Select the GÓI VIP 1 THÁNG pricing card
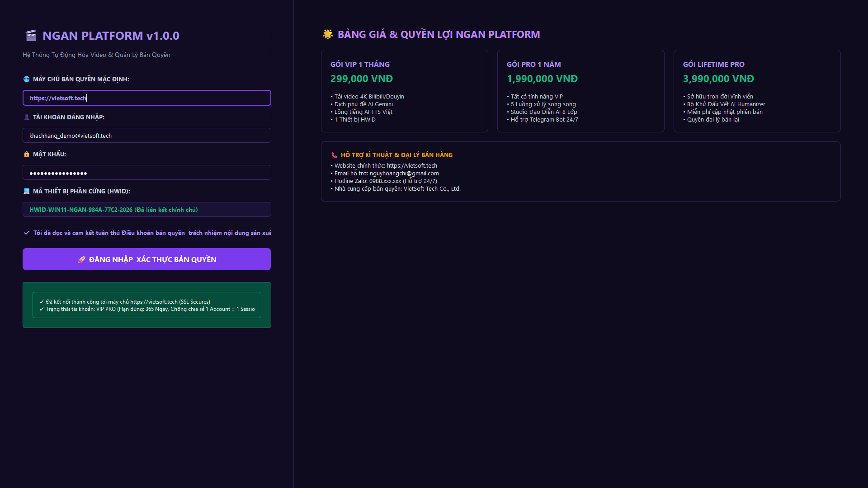This screenshot has width=868, height=488. coord(405,91)
